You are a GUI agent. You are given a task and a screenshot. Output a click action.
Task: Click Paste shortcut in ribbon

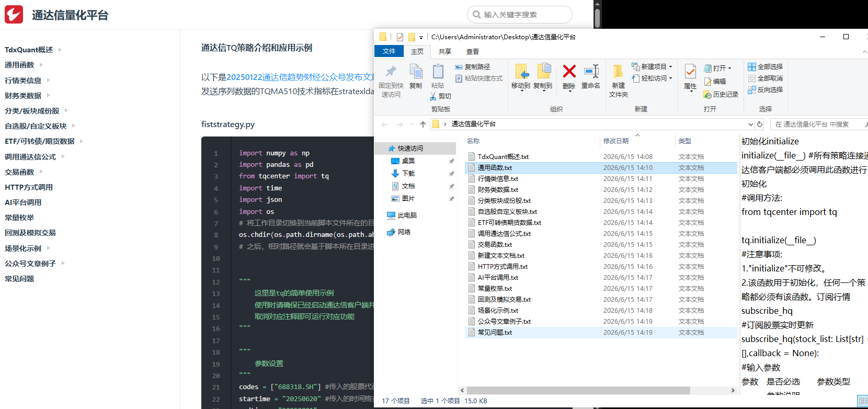pos(478,78)
